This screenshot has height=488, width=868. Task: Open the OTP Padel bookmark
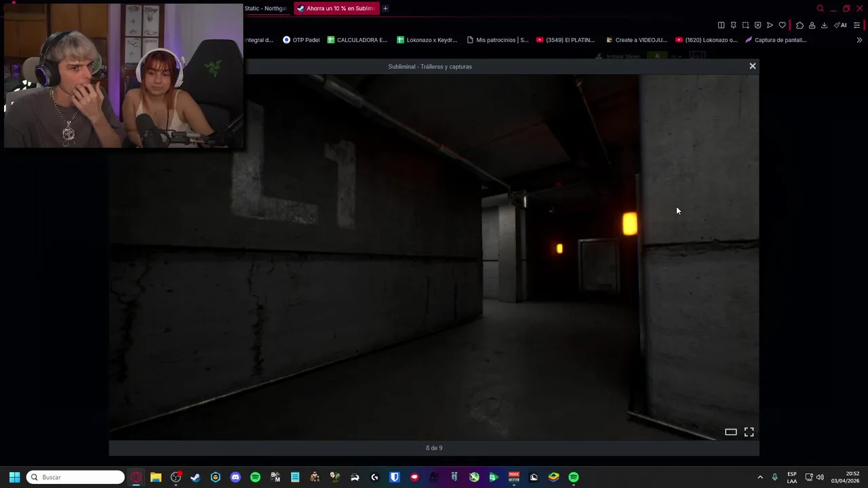coord(301,40)
